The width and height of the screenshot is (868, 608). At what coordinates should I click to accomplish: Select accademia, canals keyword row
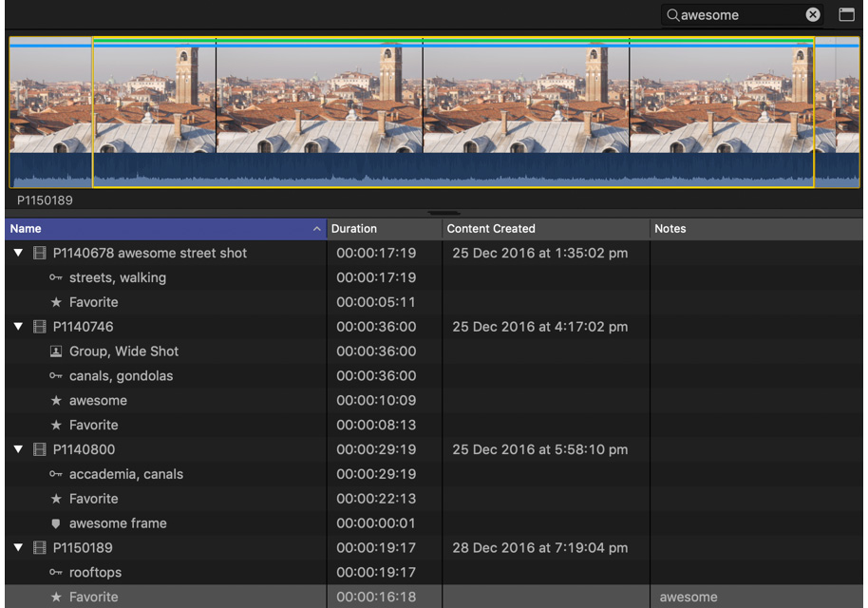[x=434, y=474]
